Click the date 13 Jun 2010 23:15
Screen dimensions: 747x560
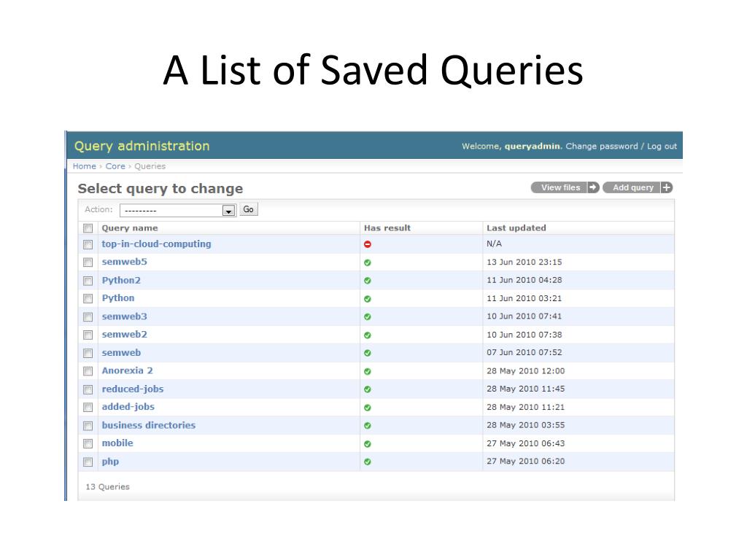pos(524,262)
